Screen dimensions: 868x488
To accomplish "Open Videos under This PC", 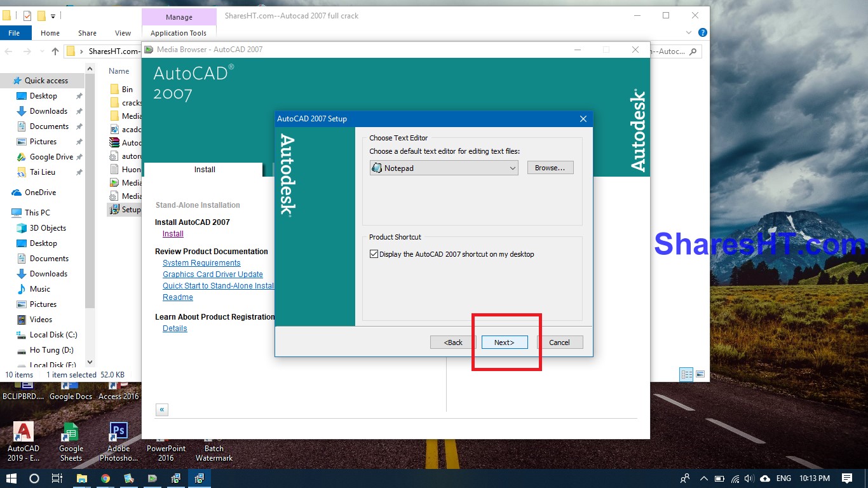I will 41,320.
